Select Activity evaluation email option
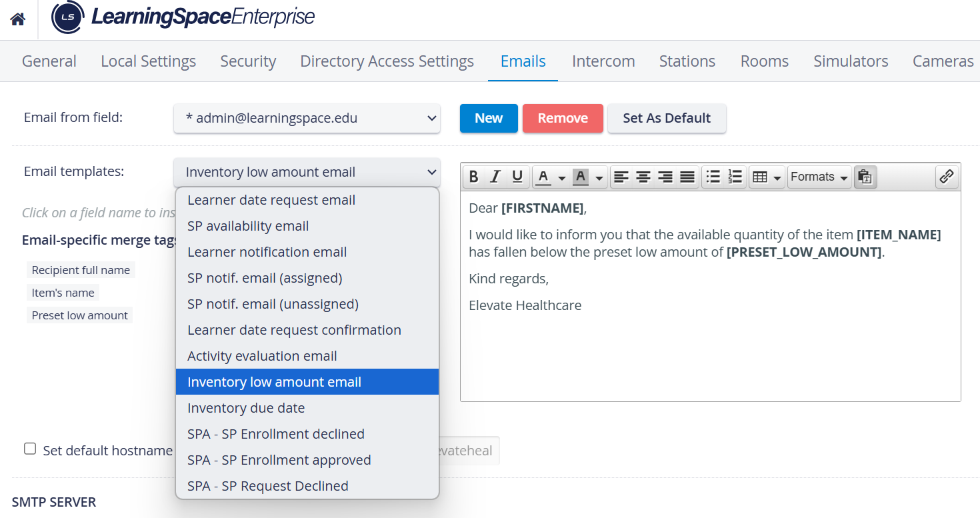980x518 pixels. pos(307,356)
